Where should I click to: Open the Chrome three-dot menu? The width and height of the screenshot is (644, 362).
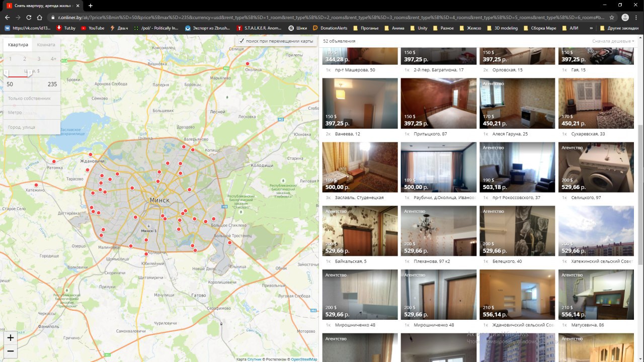pos(637,17)
